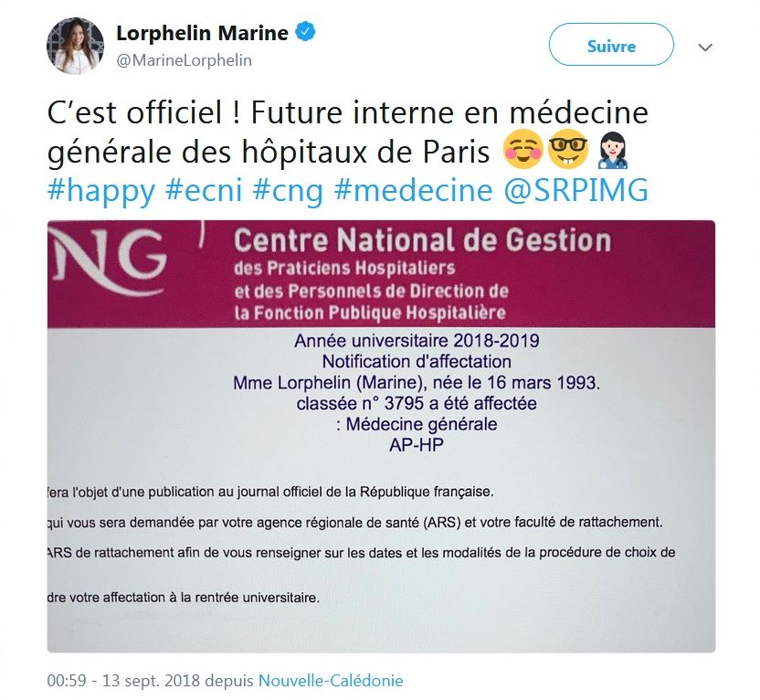
Task: Visit the @SRPIMG mention
Action: point(575,189)
